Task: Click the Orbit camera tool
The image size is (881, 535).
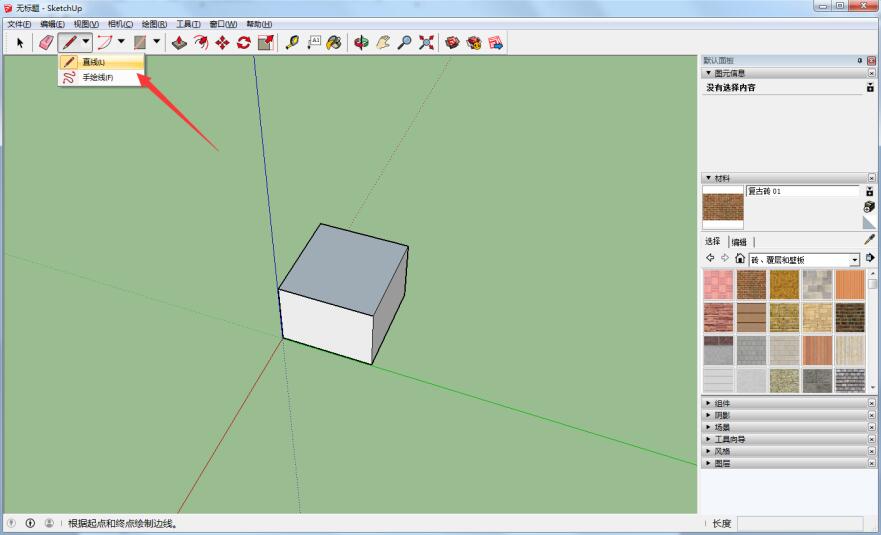Action: click(361, 42)
